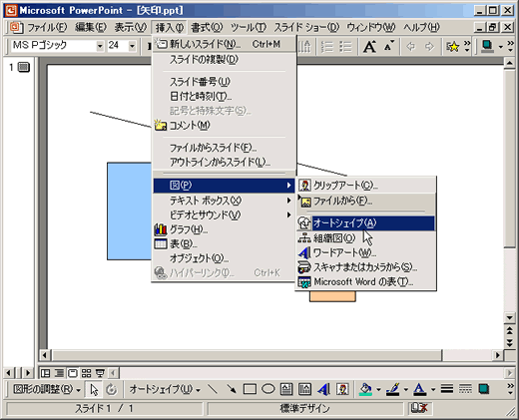Click the WordArt icon in drawing toolbar
This screenshot has width=519, height=420.
click(x=323, y=389)
